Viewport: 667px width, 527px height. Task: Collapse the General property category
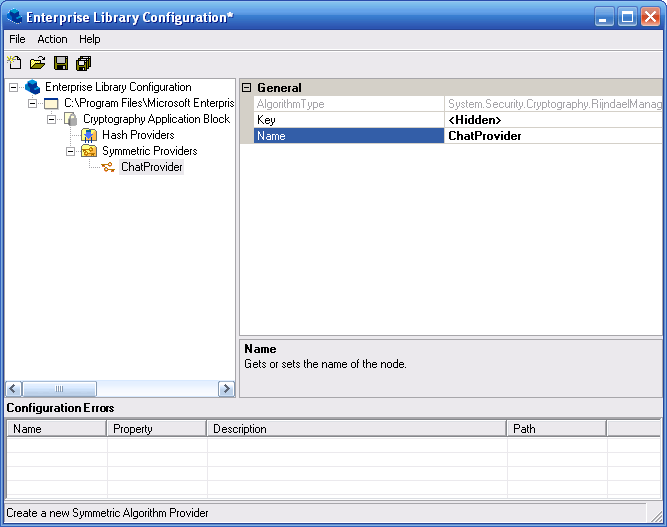pyautogui.click(x=247, y=88)
